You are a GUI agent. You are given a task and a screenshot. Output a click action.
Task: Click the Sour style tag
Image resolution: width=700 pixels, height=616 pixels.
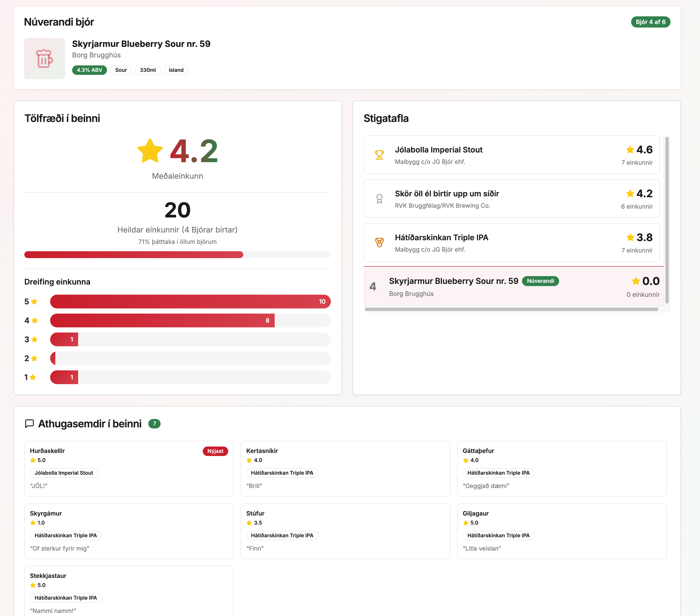(121, 70)
